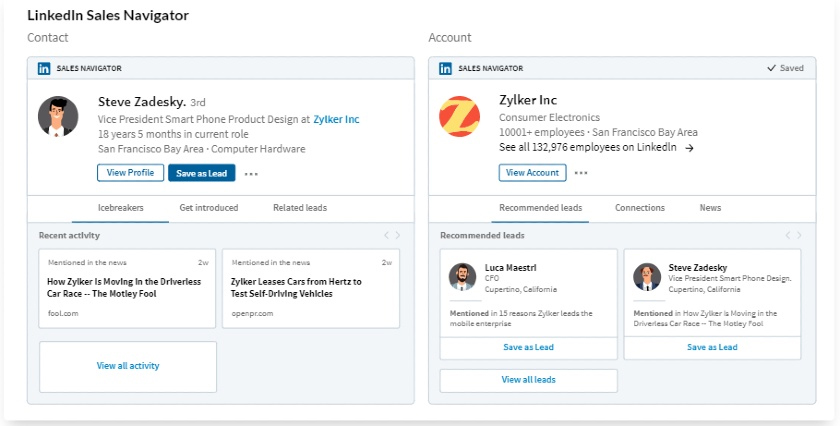The height and width of the screenshot is (426, 840).
Task: Click the Saved checkmark status
Action: pyautogui.click(x=785, y=68)
